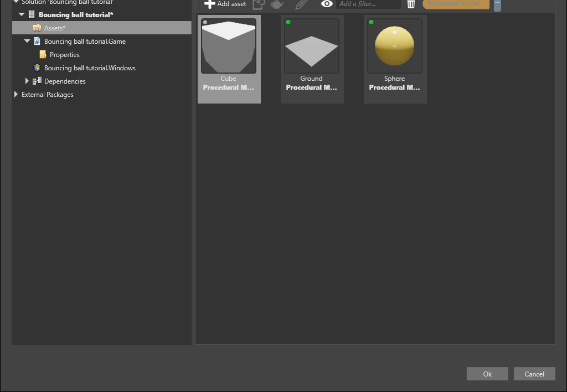Click the Windows platform icon in tree
The width and height of the screenshot is (567, 392).
pyautogui.click(x=37, y=68)
